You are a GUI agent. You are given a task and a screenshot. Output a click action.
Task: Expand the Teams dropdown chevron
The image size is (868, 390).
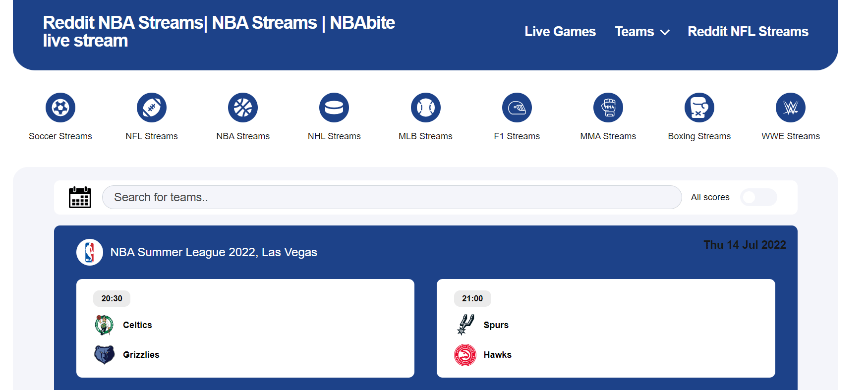click(x=665, y=32)
